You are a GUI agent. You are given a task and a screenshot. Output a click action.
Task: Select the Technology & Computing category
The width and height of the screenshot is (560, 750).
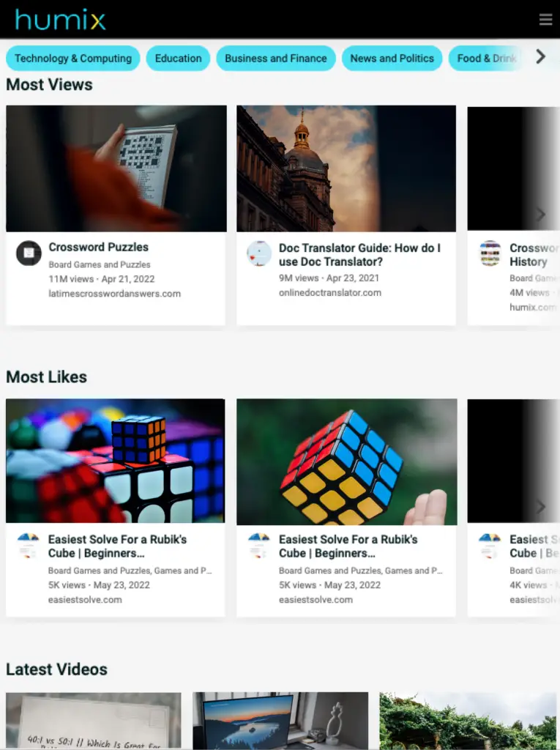tap(72, 59)
